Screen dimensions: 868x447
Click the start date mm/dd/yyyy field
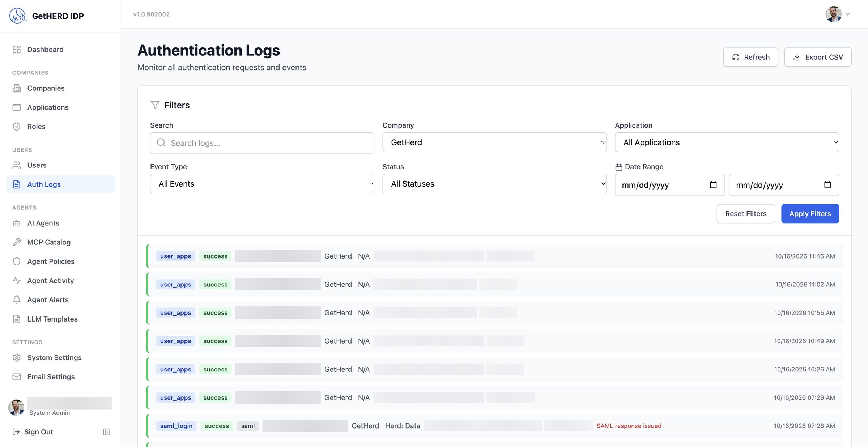click(x=670, y=185)
